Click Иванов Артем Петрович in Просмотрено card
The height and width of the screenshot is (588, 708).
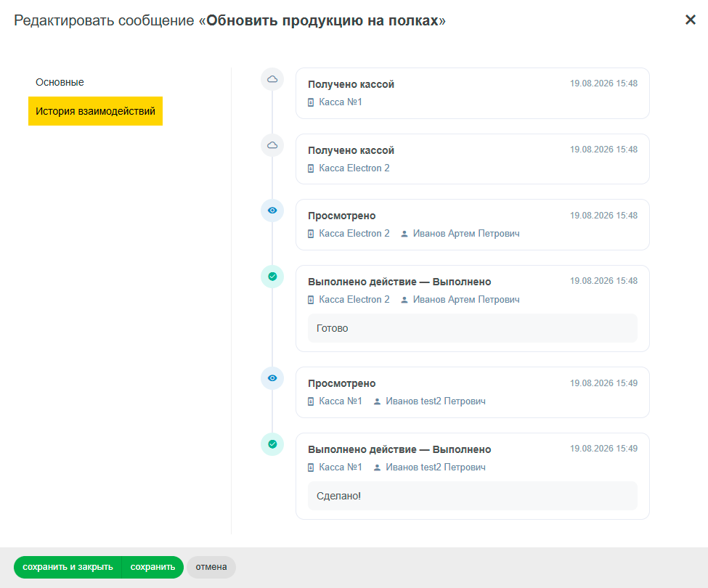(x=466, y=233)
